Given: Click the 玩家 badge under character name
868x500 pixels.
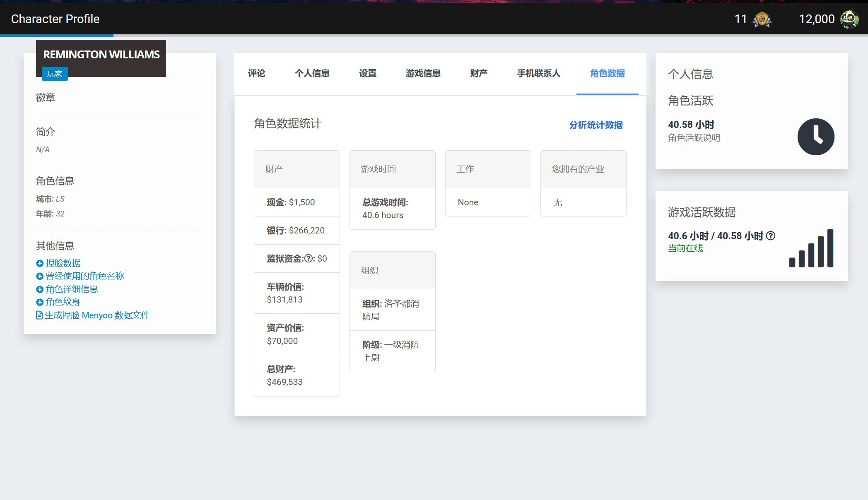Looking at the screenshot, I should pyautogui.click(x=55, y=74).
